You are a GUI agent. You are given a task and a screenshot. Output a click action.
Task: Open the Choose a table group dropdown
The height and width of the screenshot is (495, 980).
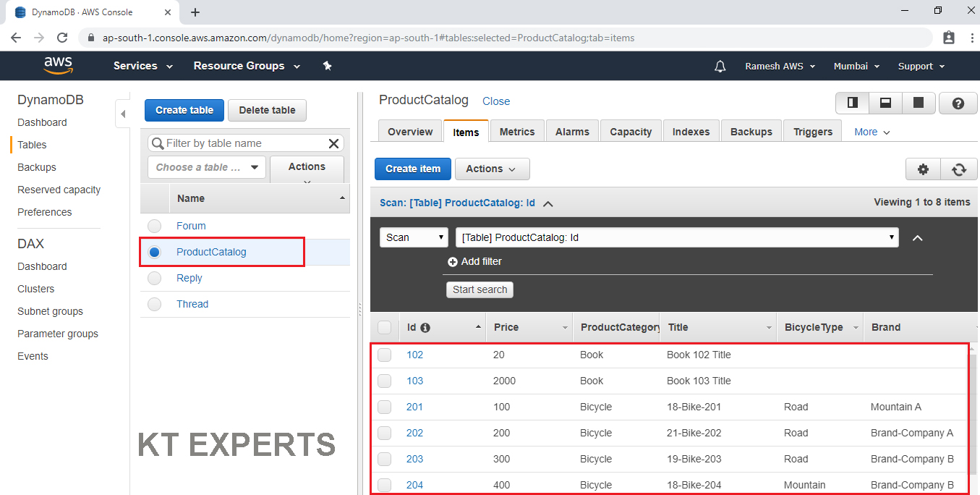click(206, 167)
